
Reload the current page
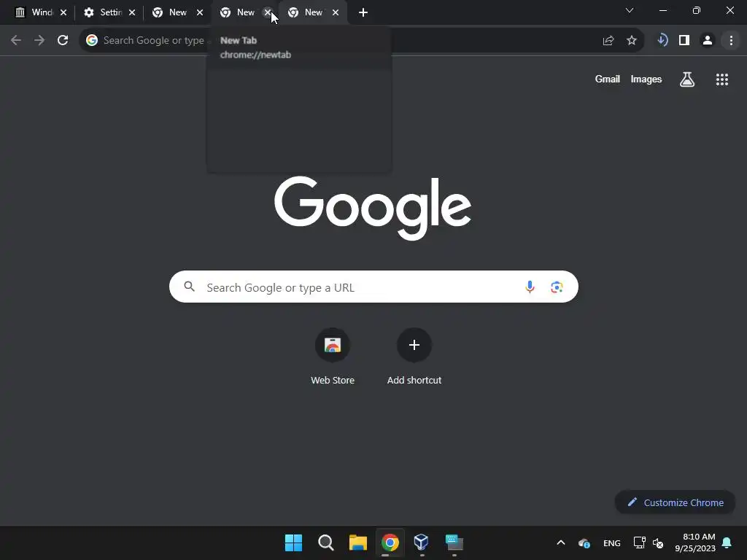click(63, 41)
